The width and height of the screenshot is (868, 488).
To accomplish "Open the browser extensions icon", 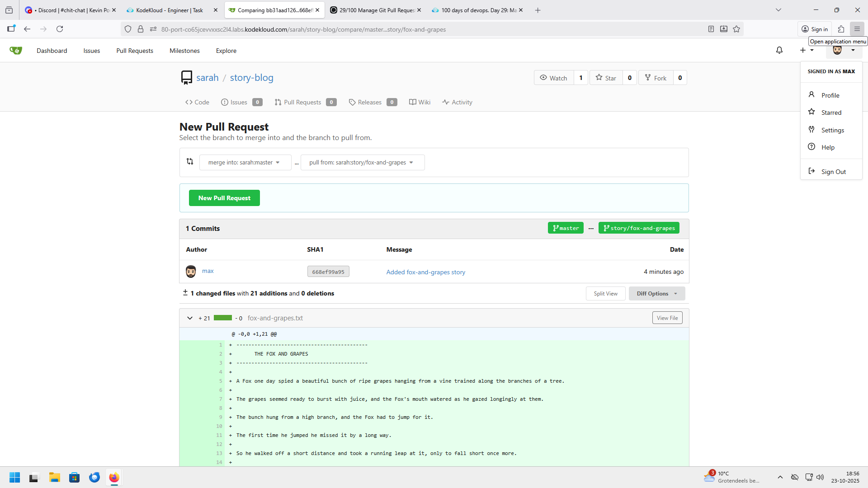I will point(841,29).
